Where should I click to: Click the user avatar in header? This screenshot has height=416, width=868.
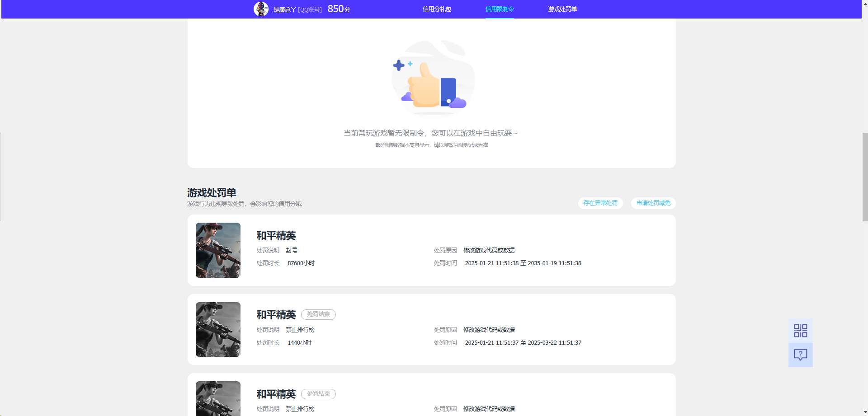click(261, 9)
